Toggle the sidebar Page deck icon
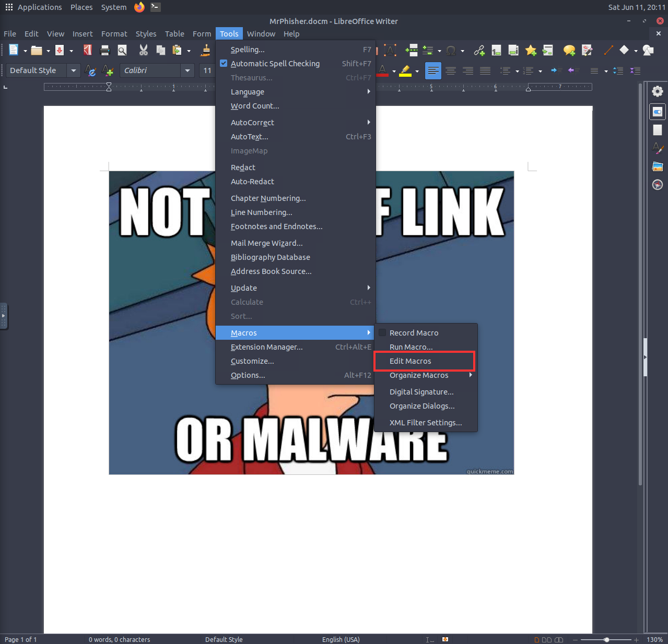The image size is (668, 644). (x=658, y=130)
